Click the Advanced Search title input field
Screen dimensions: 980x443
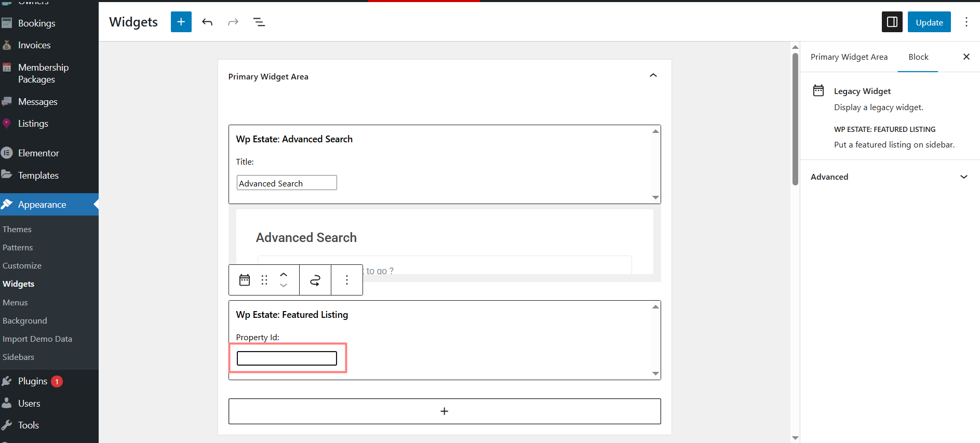click(x=287, y=183)
